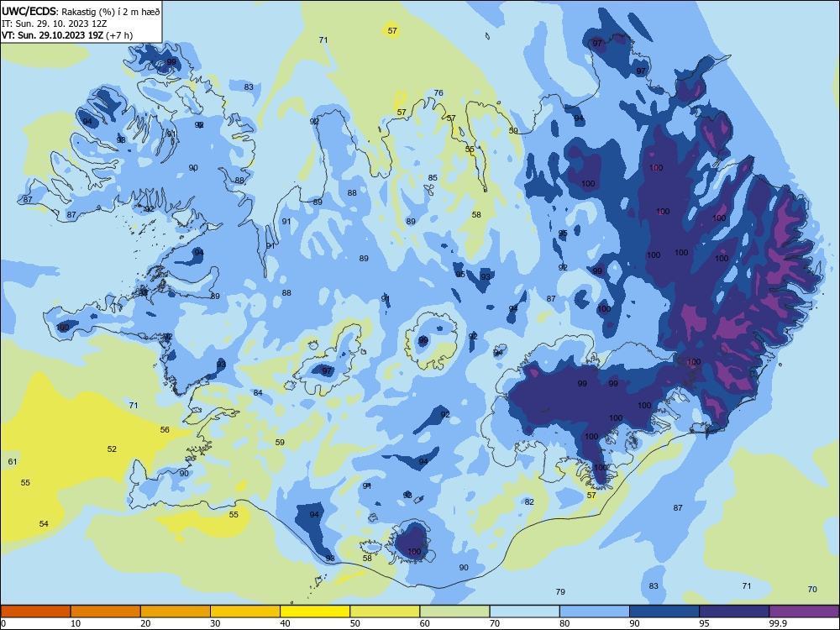Image resolution: width=840 pixels, height=630 pixels.
Task: Click the 70–80 pale blue legend swatch
Action: pos(524,612)
